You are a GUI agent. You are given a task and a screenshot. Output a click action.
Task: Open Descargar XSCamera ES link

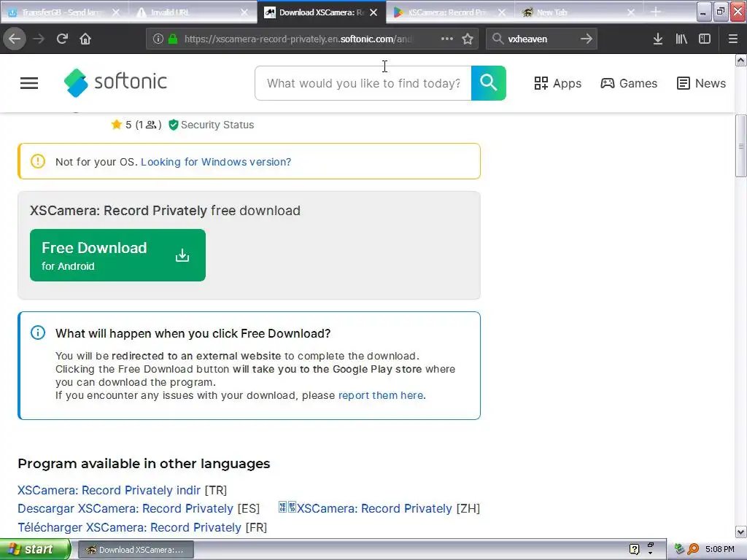[x=125, y=508]
